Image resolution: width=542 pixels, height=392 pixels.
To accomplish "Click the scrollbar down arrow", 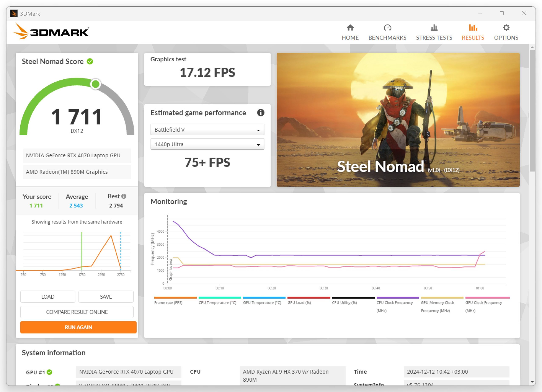I will click(x=532, y=382).
